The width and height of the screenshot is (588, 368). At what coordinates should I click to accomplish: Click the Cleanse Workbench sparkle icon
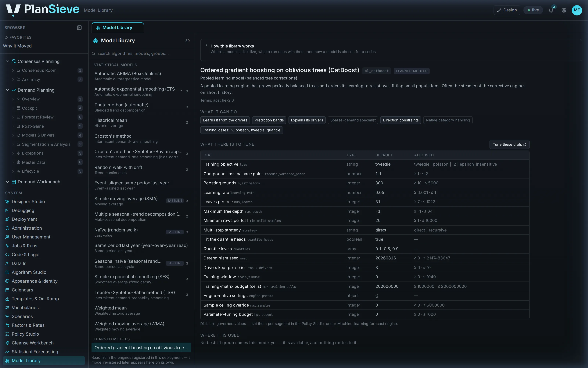point(7,343)
